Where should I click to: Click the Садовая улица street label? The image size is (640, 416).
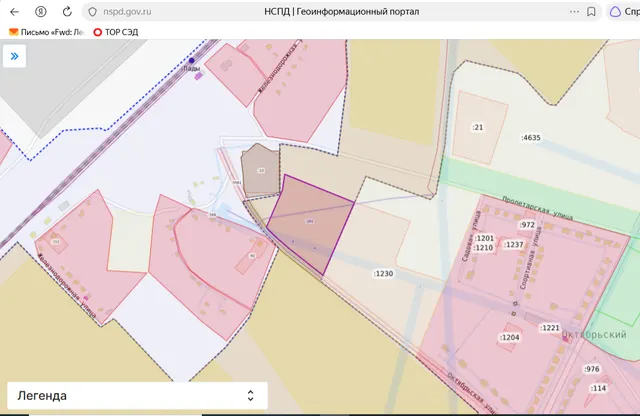[x=471, y=236]
